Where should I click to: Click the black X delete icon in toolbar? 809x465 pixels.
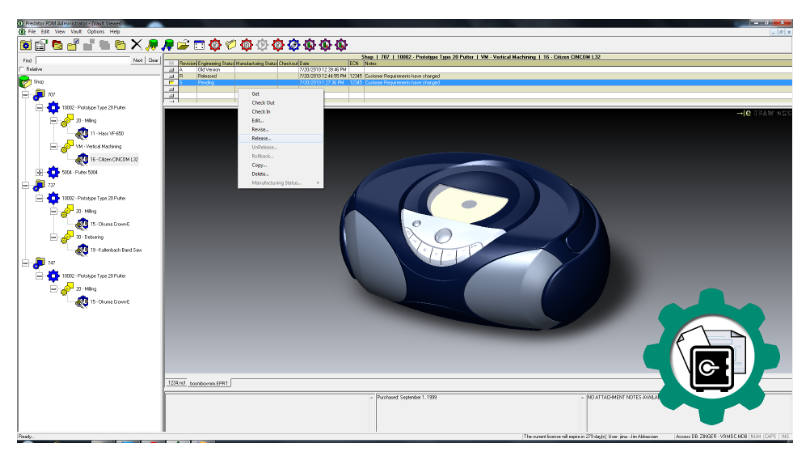click(135, 45)
